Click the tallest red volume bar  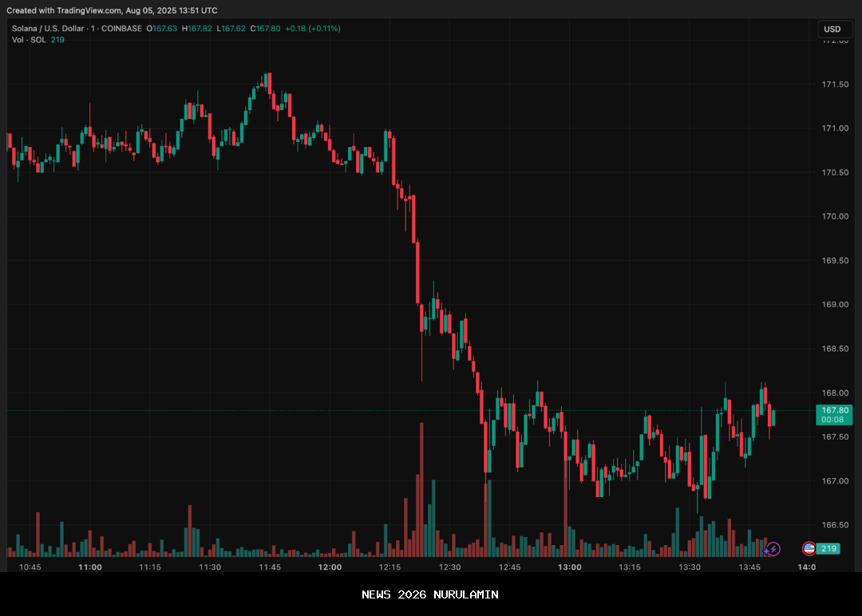coord(421,491)
